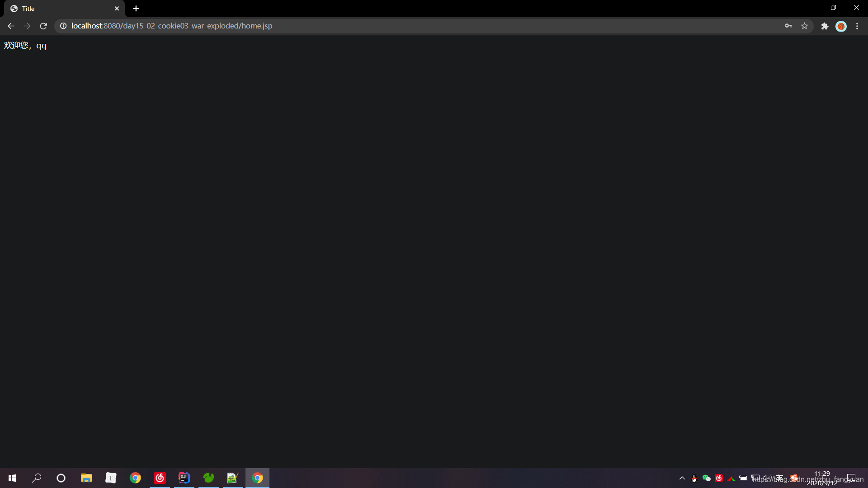View site information icon beside localhost URL
The image size is (868, 488).
(63, 26)
